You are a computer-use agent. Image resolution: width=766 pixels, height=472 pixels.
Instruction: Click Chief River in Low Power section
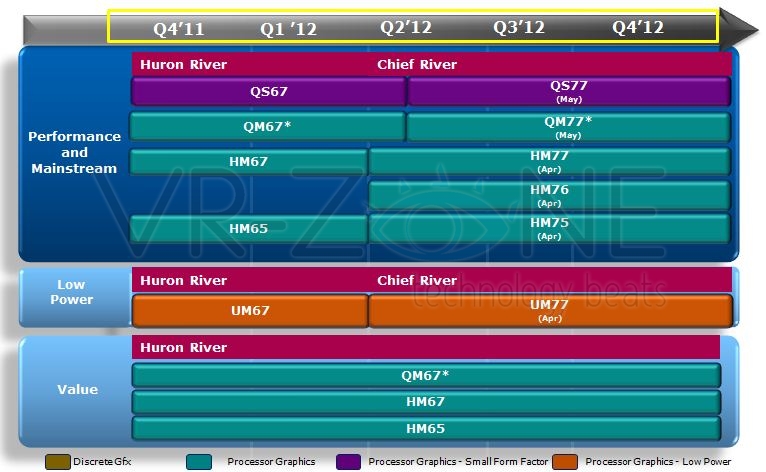tap(417, 280)
